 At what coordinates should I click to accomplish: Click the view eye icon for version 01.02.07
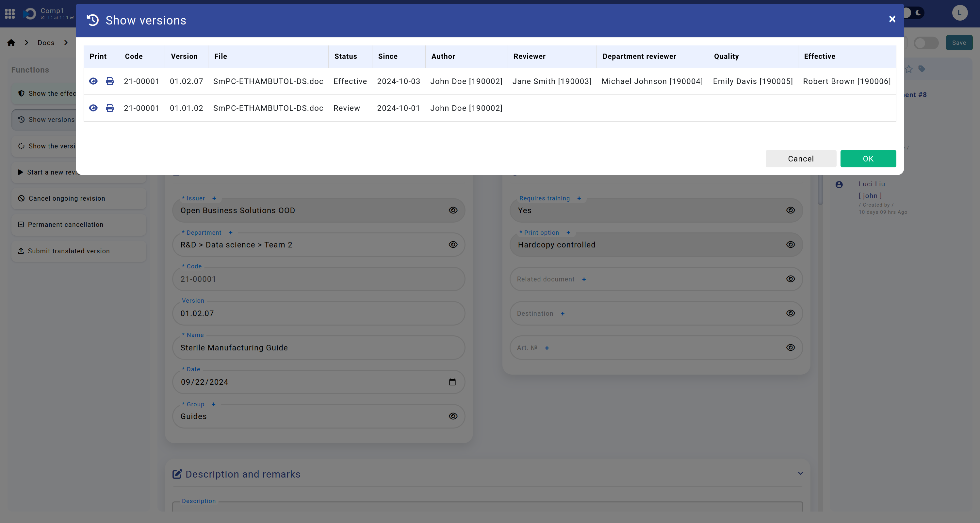pyautogui.click(x=93, y=81)
